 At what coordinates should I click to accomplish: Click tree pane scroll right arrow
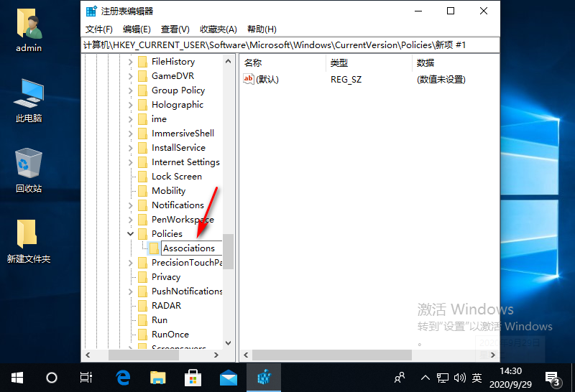pos(216,355)
